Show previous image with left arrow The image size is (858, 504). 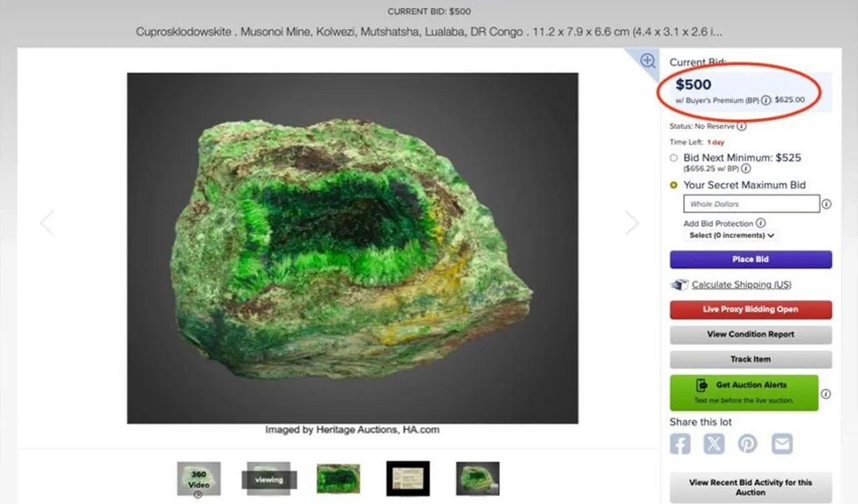(x=47, y=223)
